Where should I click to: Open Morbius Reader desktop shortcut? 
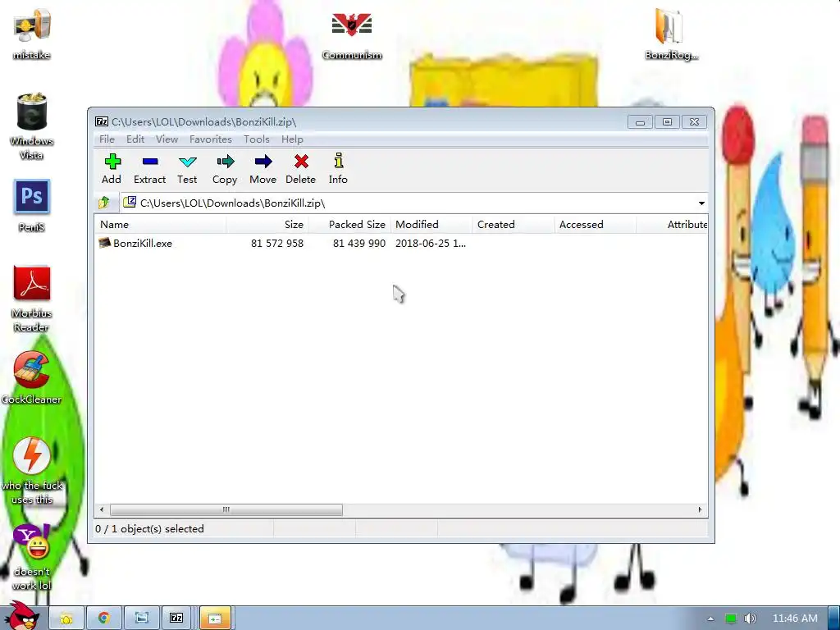pyautogui.click(x=32, y=298)
